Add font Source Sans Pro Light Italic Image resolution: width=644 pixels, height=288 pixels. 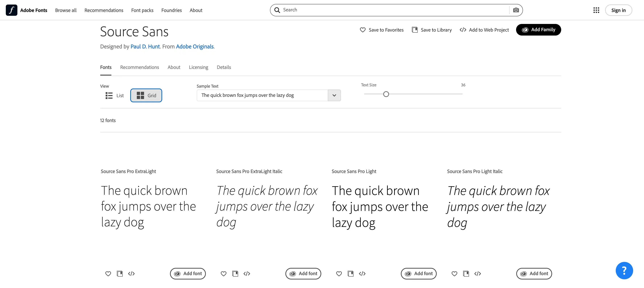pyautogui.click(x=534, y=273)
